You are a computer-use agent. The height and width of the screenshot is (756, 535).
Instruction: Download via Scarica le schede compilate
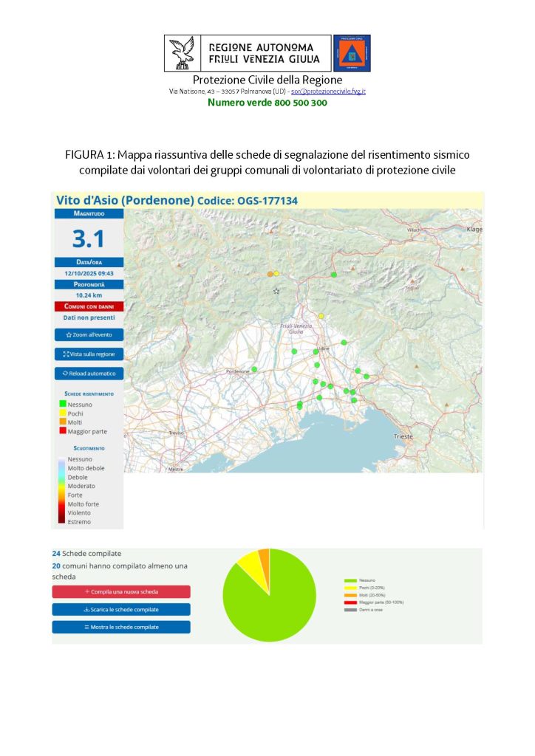(x=121, y=609)
